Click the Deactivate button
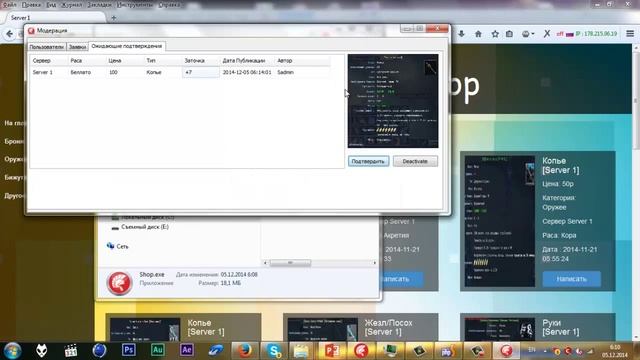Viewport: 640px width, 360px height. click(415, 161)
